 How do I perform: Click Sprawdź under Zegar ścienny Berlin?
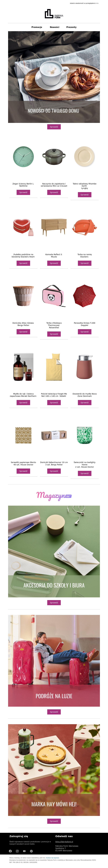click(23, 192)
